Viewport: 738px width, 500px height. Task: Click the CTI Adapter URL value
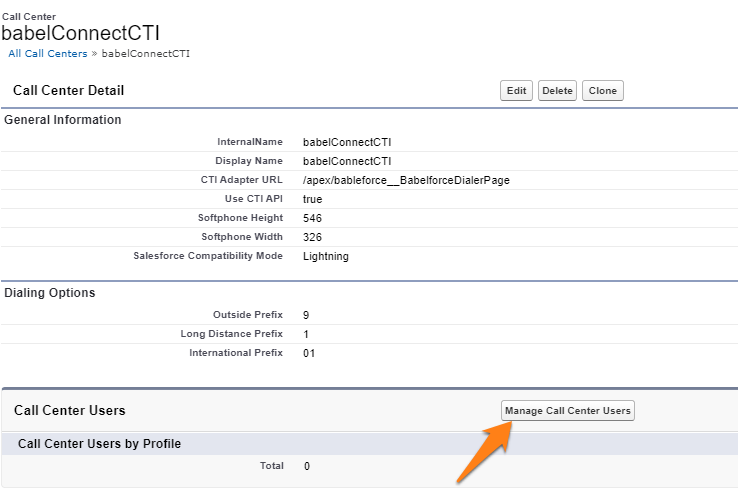tap(406, 180)
